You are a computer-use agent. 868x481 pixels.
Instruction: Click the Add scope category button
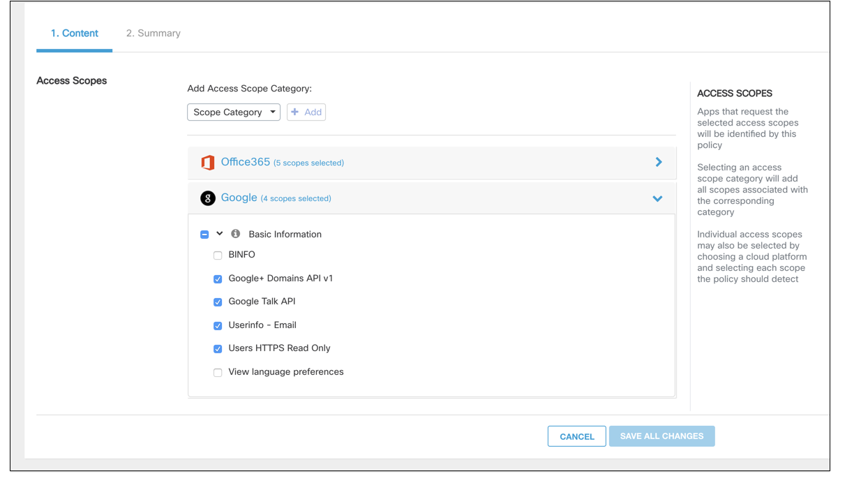[x=306, y=112]
